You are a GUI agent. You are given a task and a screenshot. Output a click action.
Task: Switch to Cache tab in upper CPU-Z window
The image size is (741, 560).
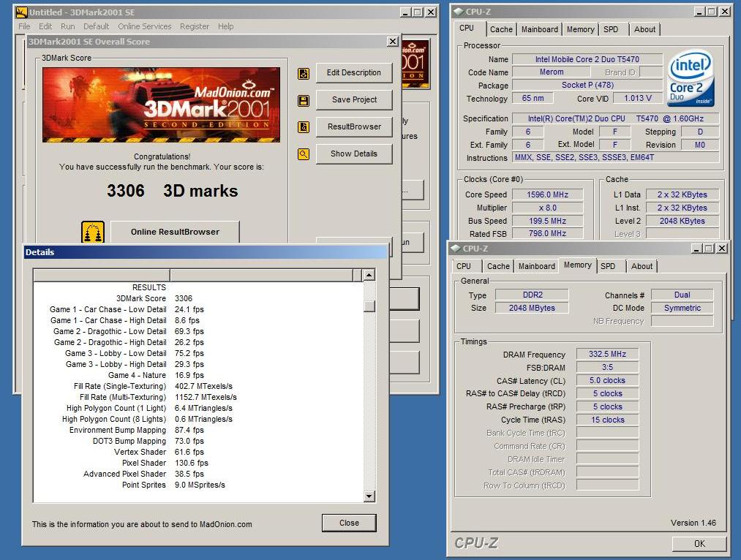pos(501,29)
